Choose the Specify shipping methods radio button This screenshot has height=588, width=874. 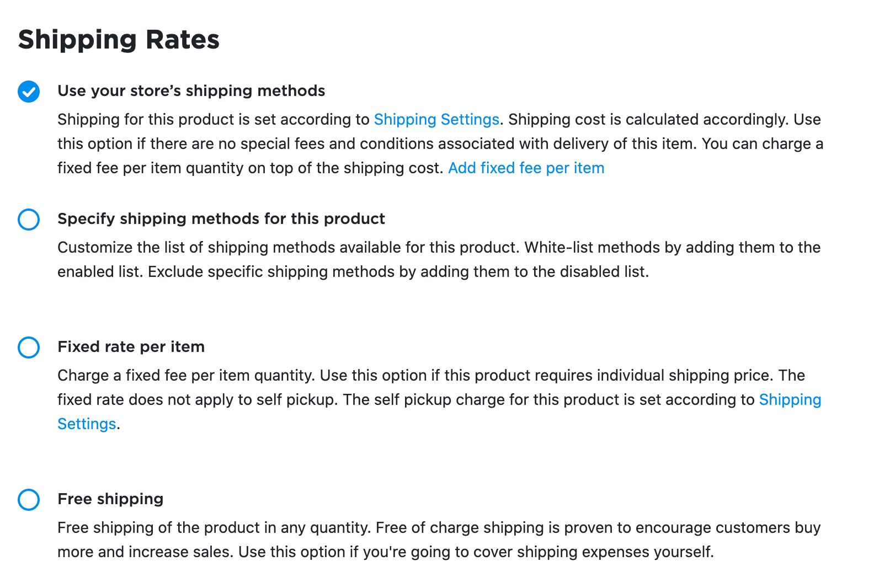(29, 220)
